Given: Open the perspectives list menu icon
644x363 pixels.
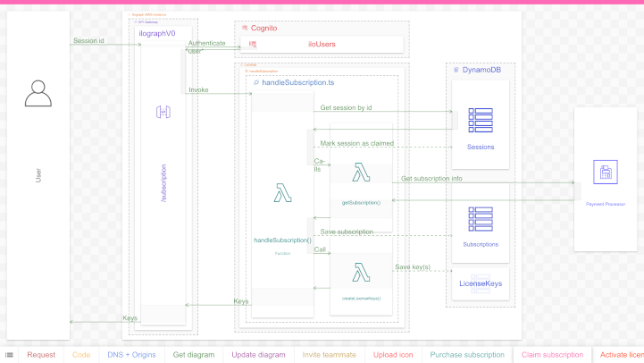Looking at the screenshot, I should [x=9, y=355].
